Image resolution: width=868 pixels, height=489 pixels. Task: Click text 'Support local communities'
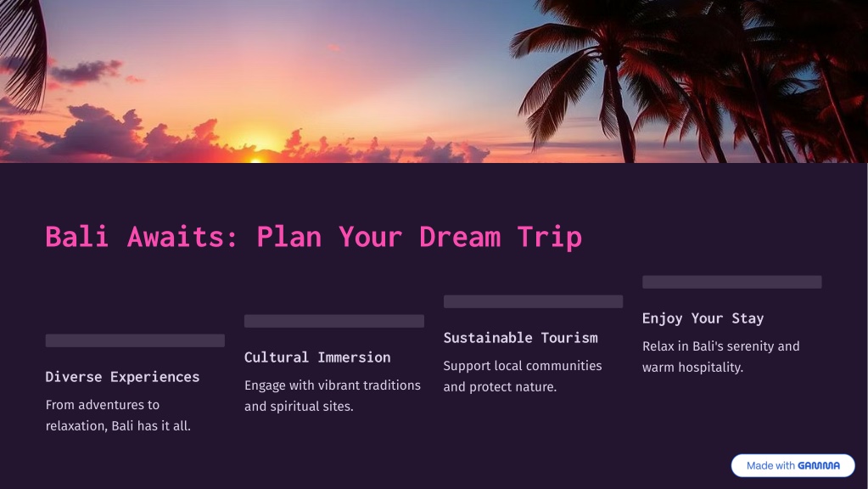523,366
